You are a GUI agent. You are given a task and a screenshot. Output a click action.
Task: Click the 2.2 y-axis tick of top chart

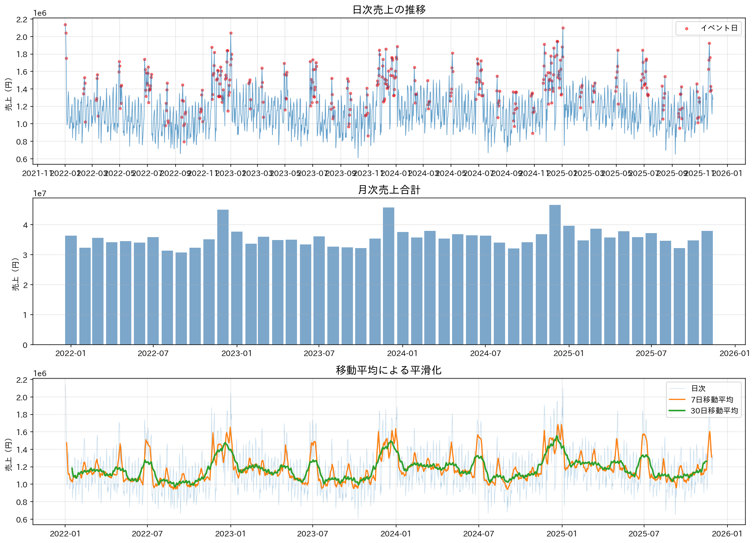pyautogui.click(x=22, y=19)
